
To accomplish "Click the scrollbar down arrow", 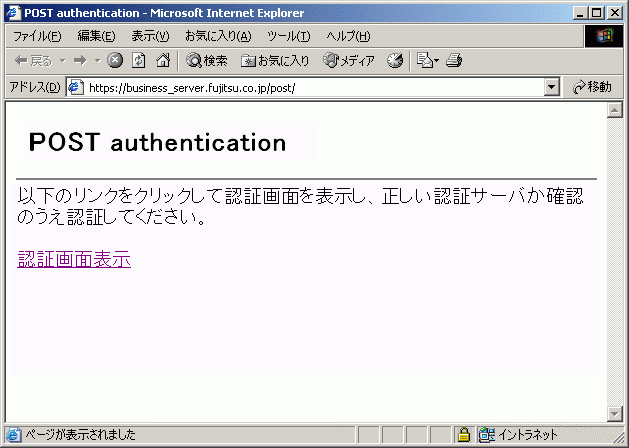I will tap(615, 414).
